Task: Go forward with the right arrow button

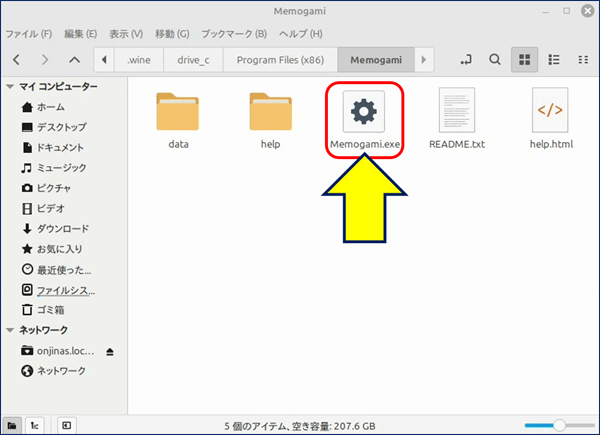Action: click(x=45, y=60)
